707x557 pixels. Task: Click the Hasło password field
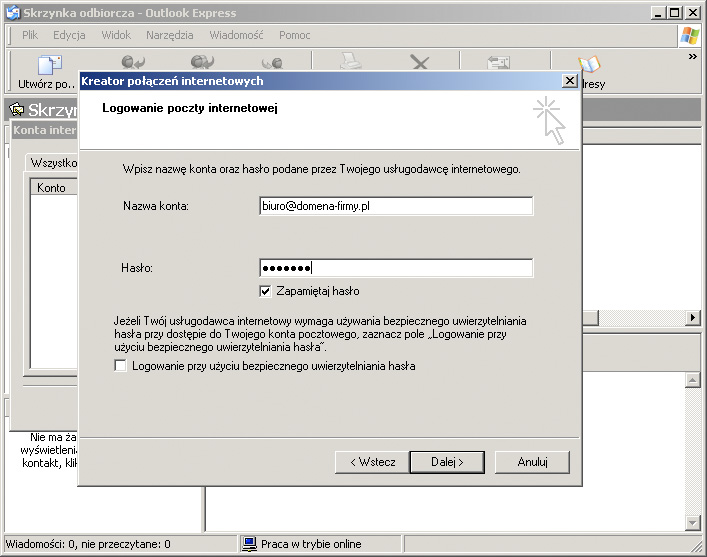tap(396, 268)
